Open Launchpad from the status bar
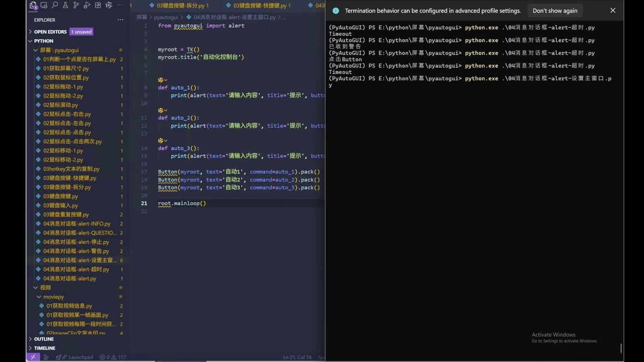 tap(75, 357)
